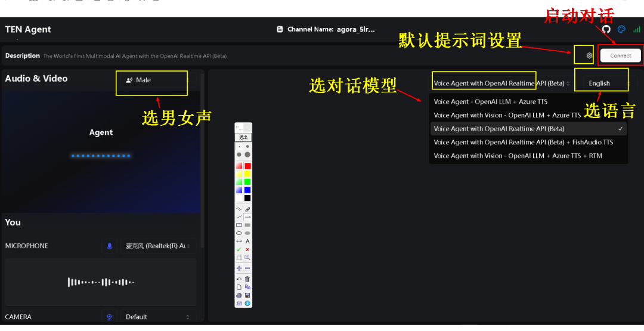The height and width of the screenshot is (331, 644).
Task: Check the network signal strength indicator
Action: point(637,29)
